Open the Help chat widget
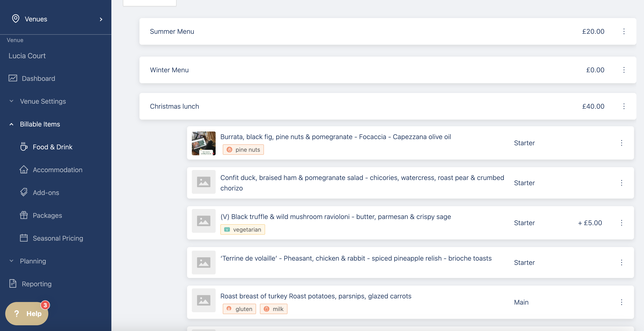 pyautogui.click(x=27, y=313)
